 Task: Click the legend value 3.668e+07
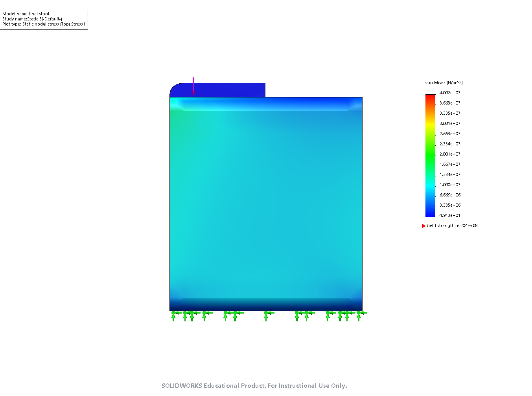[x=450, y=103]
